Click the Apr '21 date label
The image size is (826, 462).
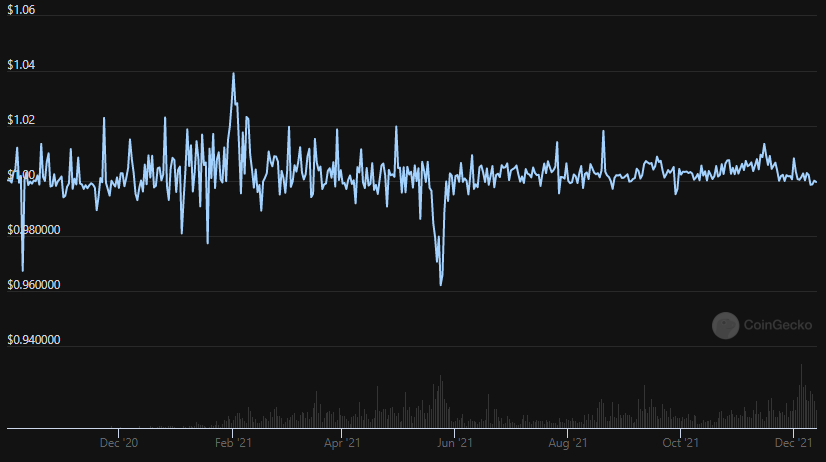point(342,443)
